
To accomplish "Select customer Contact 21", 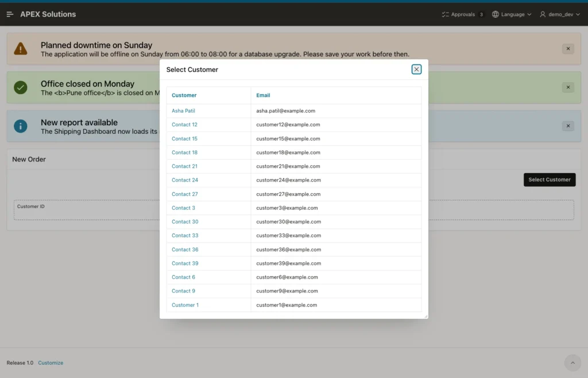I will 184,166.
